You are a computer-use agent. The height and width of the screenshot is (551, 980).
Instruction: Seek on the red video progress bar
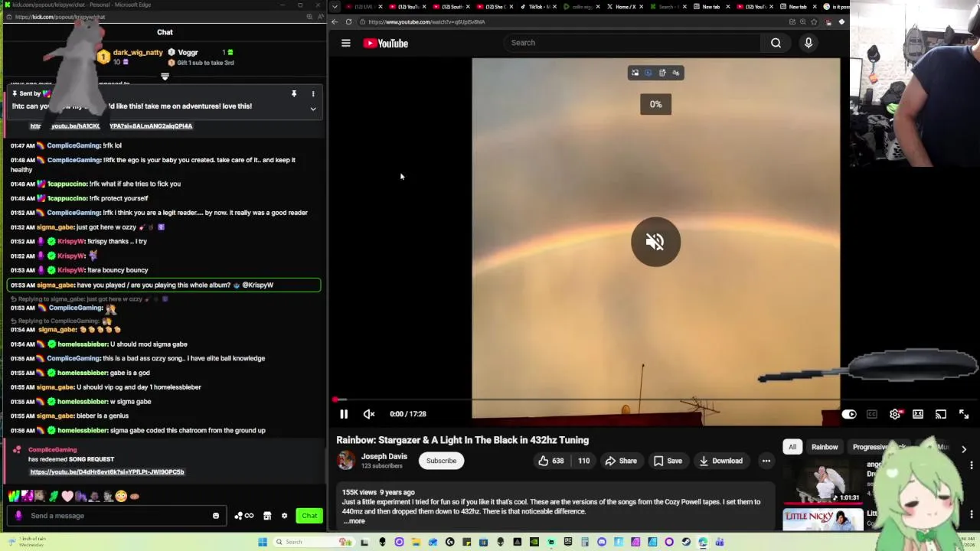point(588,399)
